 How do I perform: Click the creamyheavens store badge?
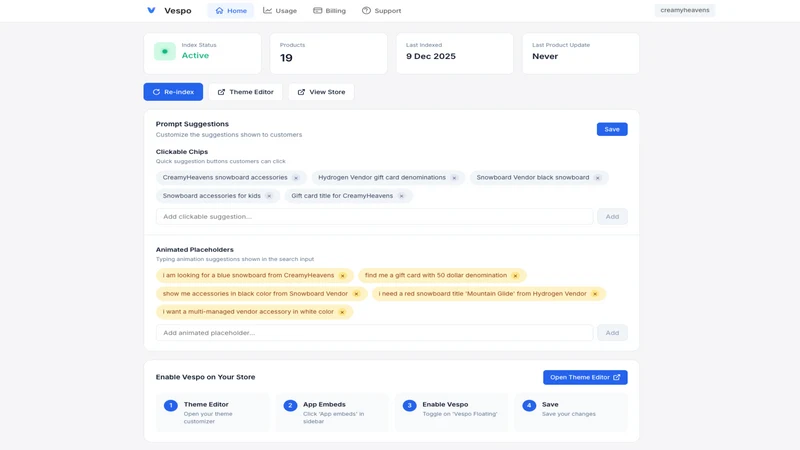(685, 10)
